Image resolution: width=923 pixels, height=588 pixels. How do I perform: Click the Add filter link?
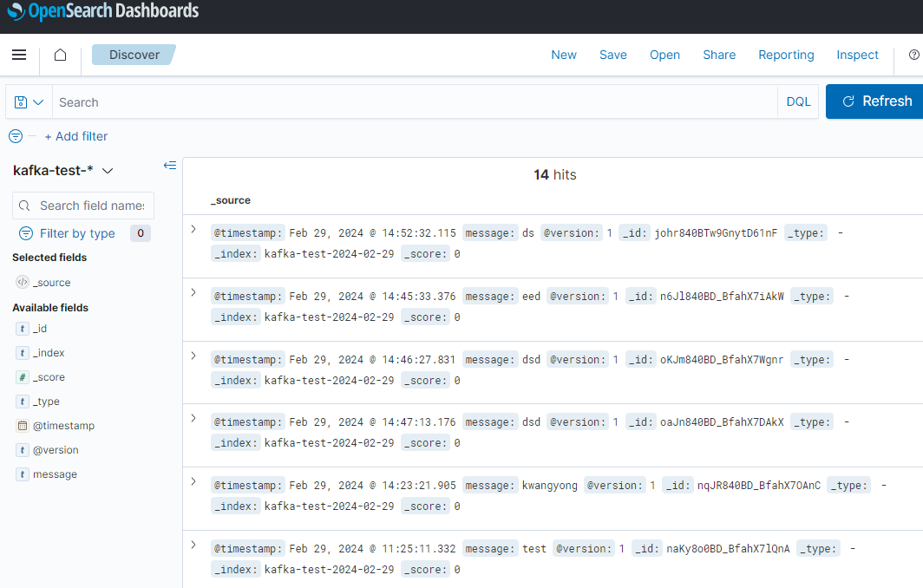(x=76, y=136)
